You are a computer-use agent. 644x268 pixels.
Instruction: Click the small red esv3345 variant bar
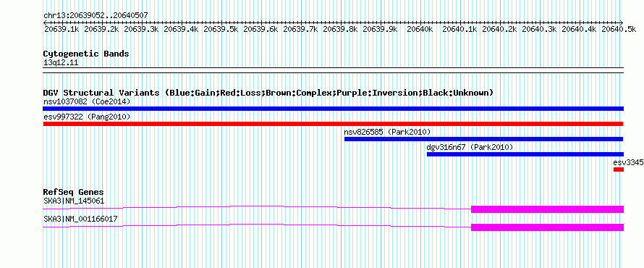pyautogui.click(x=619, y=169)
